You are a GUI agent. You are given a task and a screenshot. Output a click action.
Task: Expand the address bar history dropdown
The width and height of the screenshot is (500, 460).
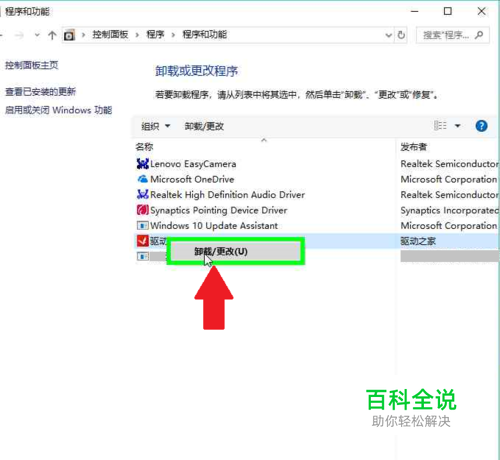coord(389,35)
